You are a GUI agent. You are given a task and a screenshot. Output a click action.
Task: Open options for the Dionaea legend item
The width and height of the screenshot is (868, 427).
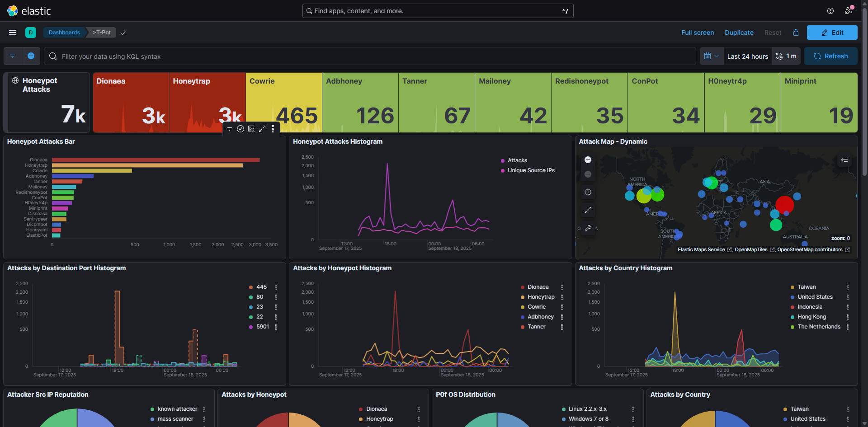(x=562, y=287)
